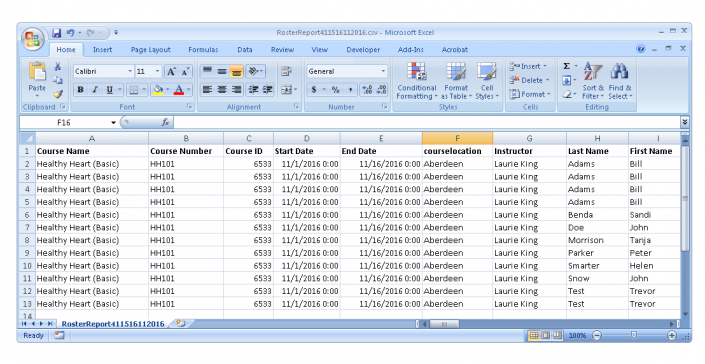705x364 pixels.
Task: Click the vertical scrollbar thumb
Action: click(685, 198)
